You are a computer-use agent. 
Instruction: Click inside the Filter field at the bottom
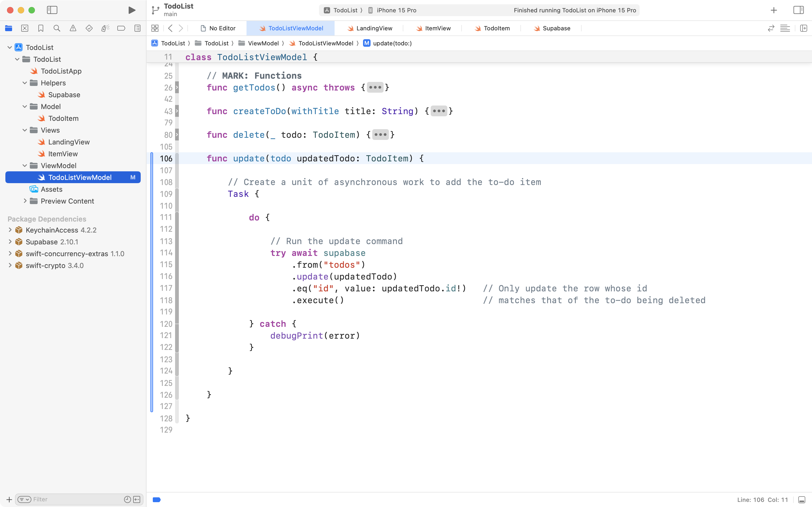pyautogui.click(x=67, y=499)
